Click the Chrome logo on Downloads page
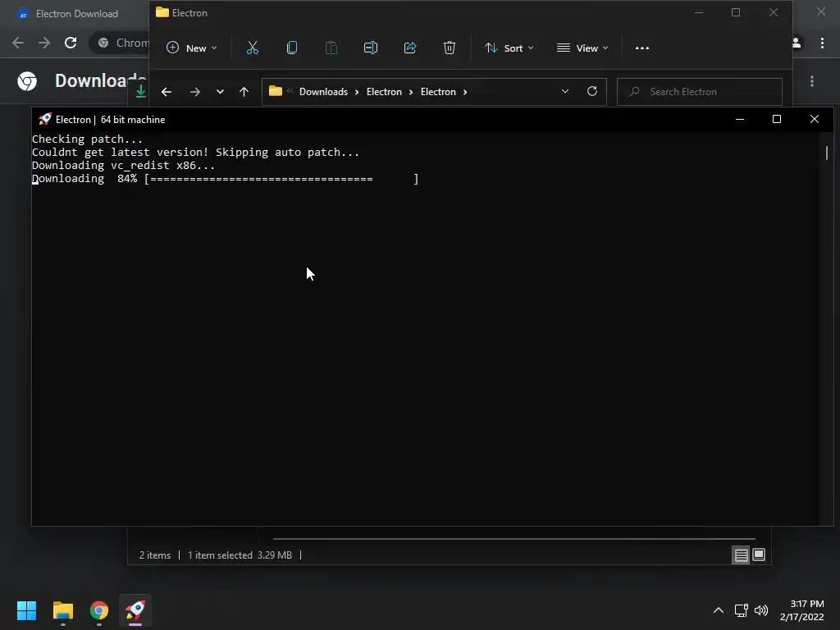The image size is (840, 630). [27, 81]
